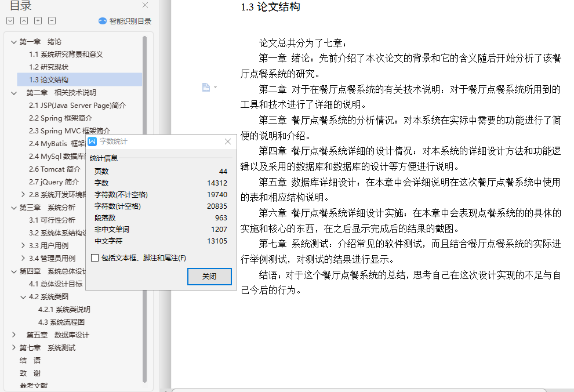Go to 4.3 系统流程图 heading

61,322
